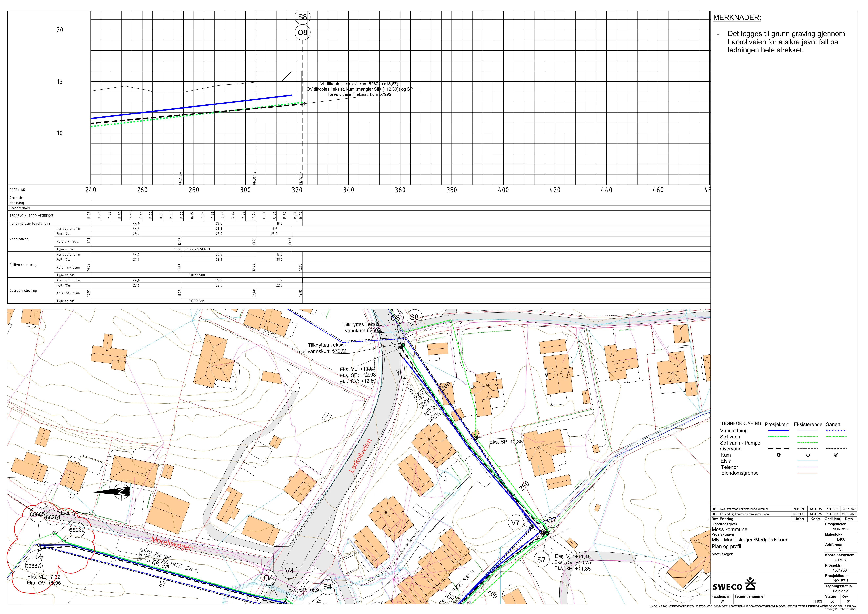868x614 pixels.
Task: Click the '315PP SN8' pipe type cell
Action: tap(197, 301)
